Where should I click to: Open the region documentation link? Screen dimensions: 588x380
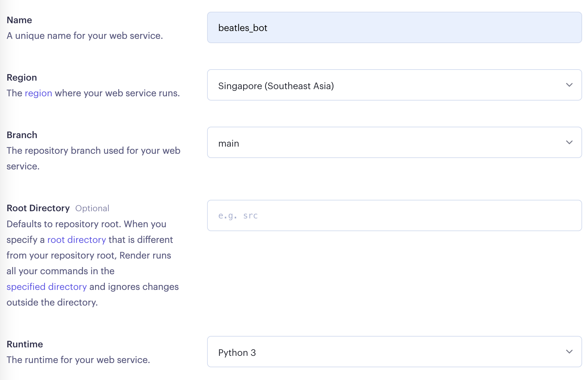38,93
